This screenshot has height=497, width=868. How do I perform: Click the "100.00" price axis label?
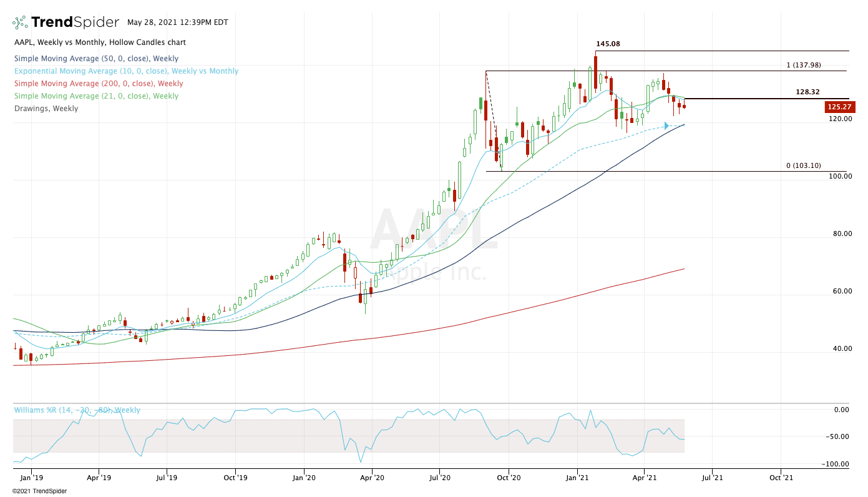pyautogui.click(x=840, y=176)
